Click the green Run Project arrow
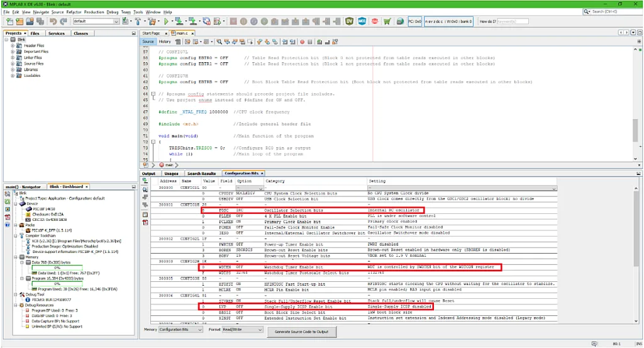Viewport: 644px width, 348px height. 167,21
